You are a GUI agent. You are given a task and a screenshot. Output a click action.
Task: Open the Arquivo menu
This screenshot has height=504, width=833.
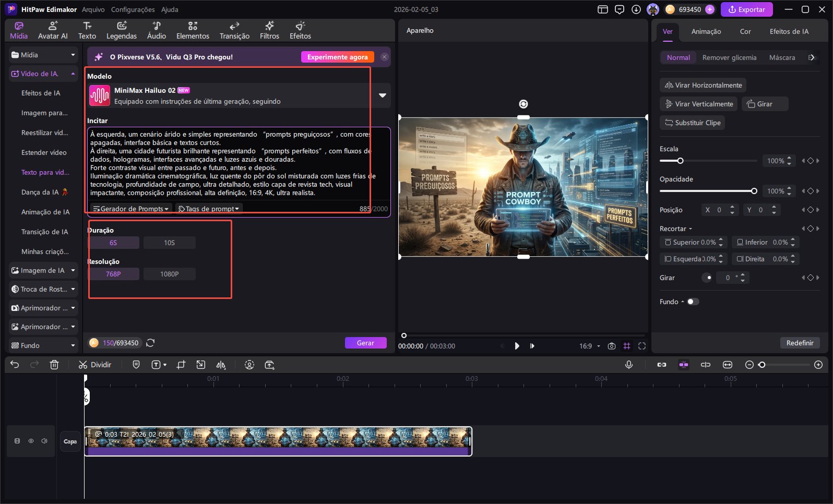tap(93, 9)
